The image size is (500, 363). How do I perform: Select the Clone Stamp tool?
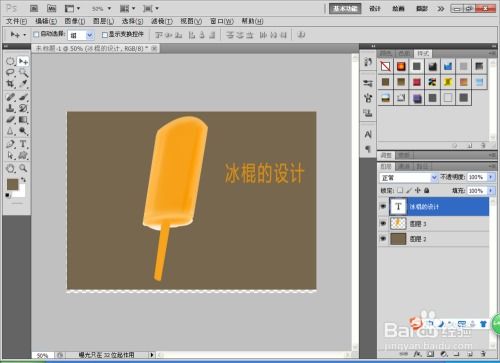click(10, 108)
